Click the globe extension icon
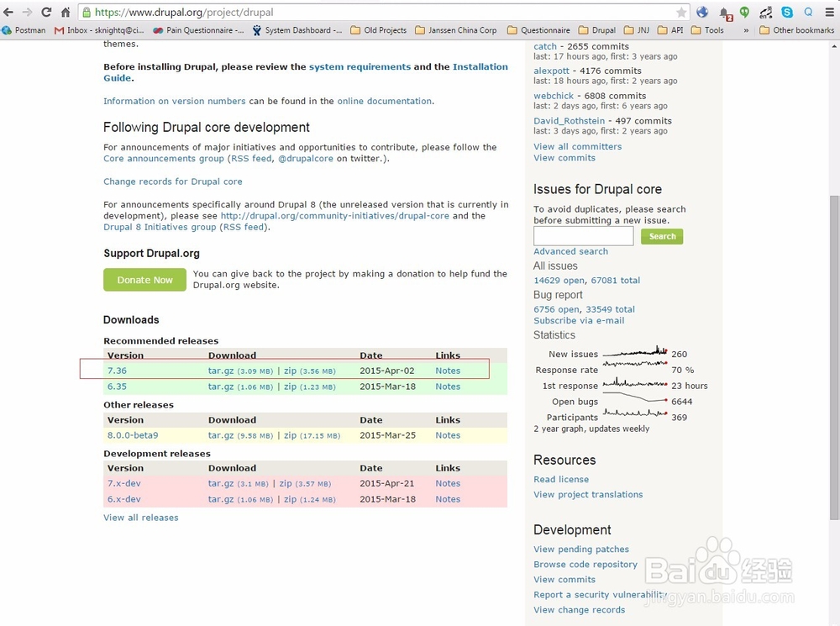The height and width of the screenshot is (626, 840). [x=702, y=12]
